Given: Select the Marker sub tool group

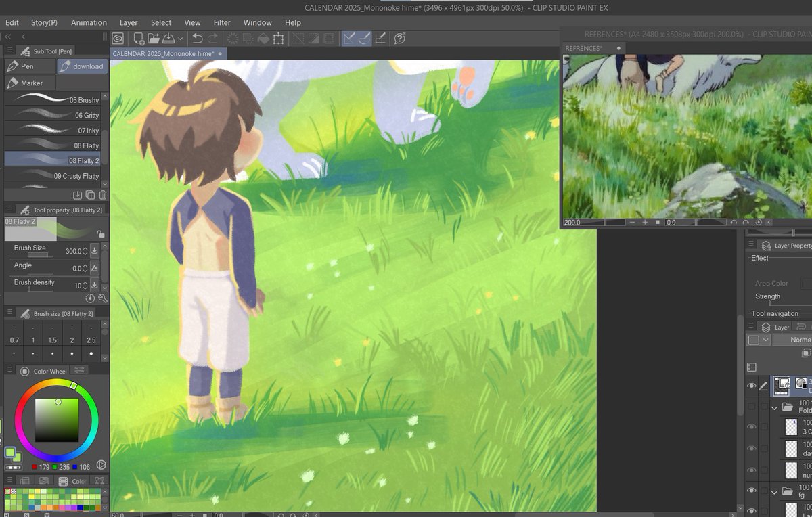Looking at the screenshot, I should tap(29, 83).
